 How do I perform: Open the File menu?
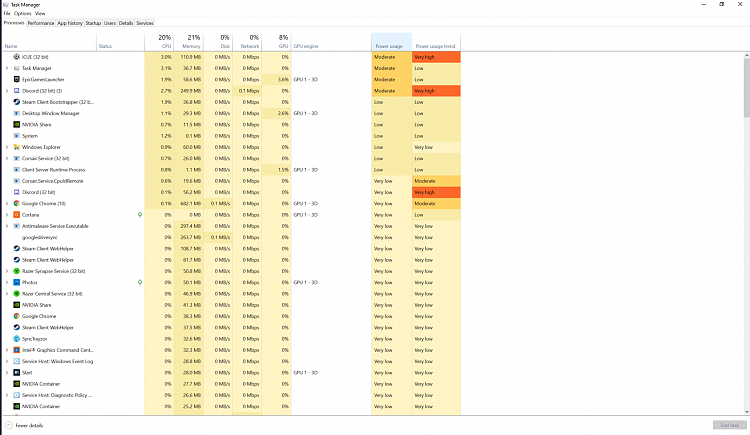click(x=7, y=13)
